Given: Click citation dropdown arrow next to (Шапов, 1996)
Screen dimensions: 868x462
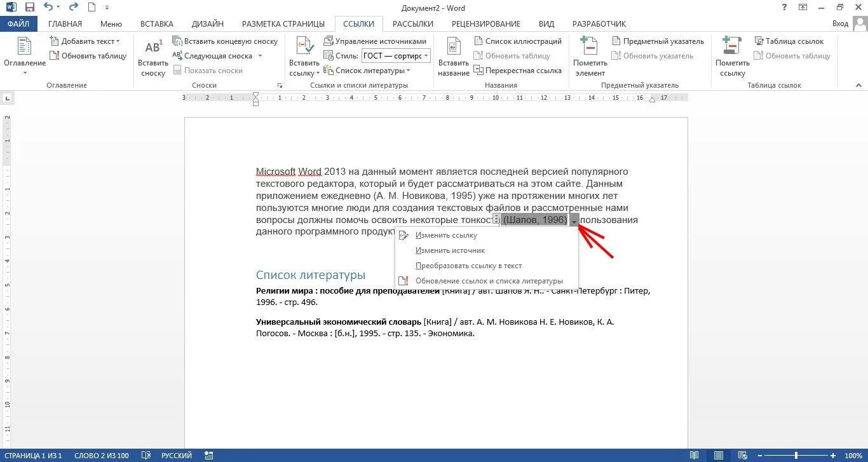Looking at the screenshot, I should [574, 220].
